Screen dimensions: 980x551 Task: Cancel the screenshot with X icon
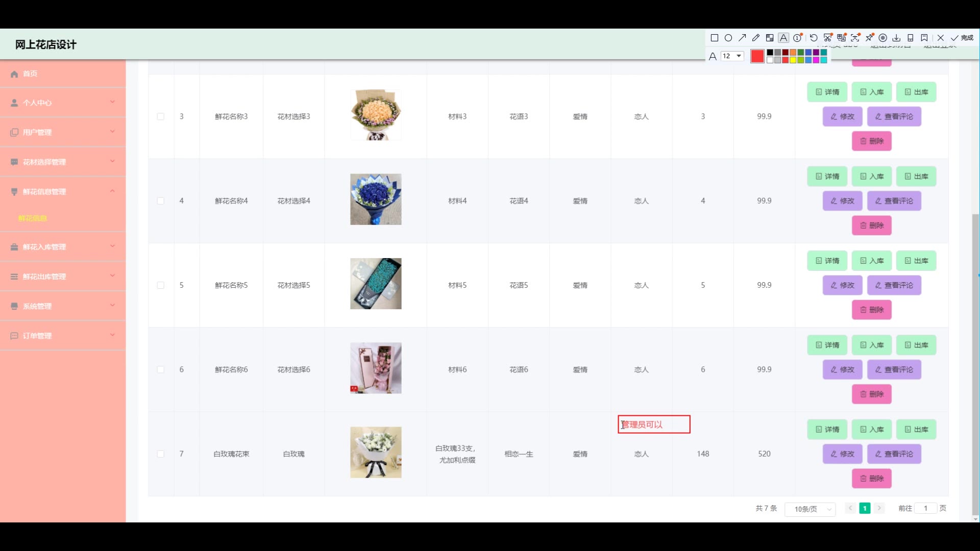941,38
